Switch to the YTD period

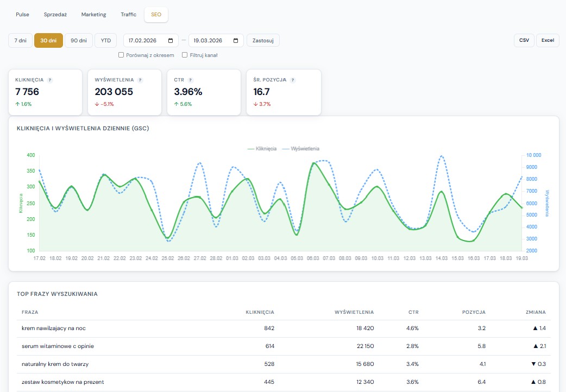[x=105, y=40]
